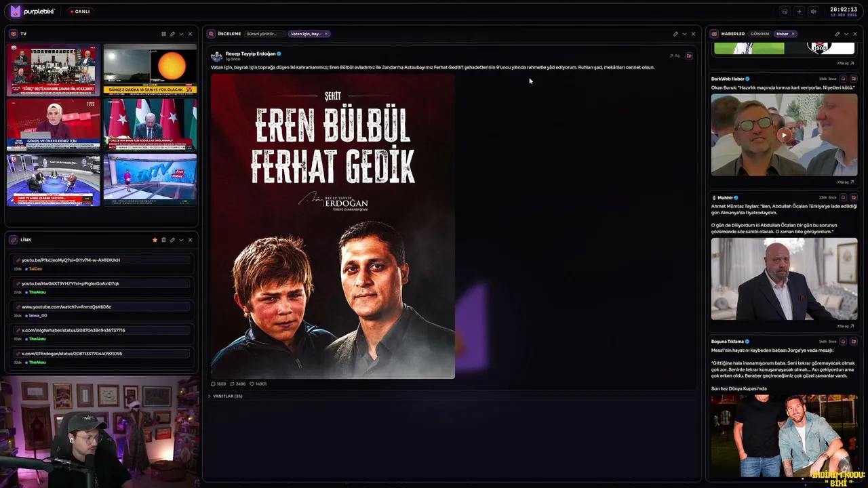
Task: Collapse the HABERLER panel
Action: (846, 34)
